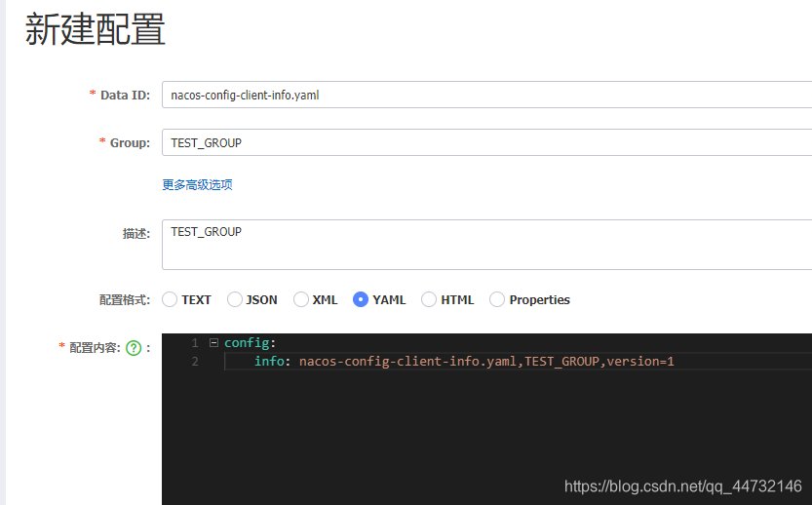This screenshot has height=505, width=812.
Task: Focus the Data ID input field
Action: click(x=486, y=95)
